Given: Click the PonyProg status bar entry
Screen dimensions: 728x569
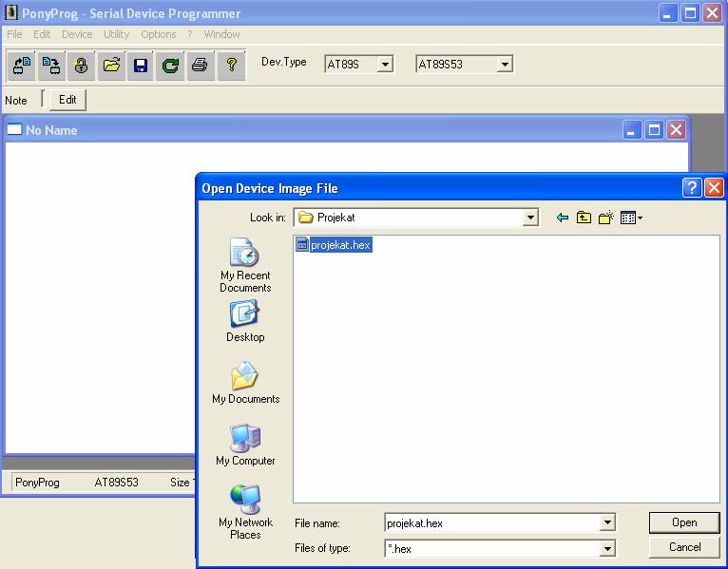Looking at the screenshot, I should (37, 483).
